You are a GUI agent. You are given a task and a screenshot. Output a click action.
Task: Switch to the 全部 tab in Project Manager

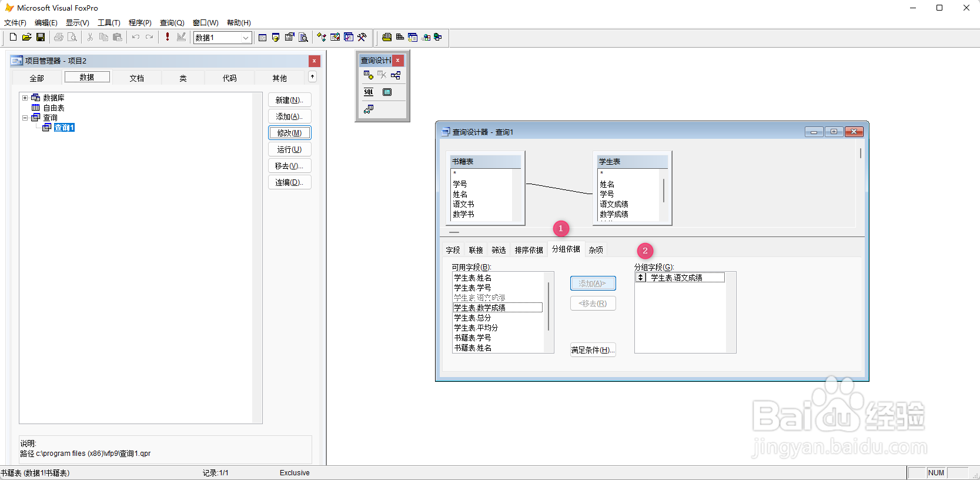36,78
